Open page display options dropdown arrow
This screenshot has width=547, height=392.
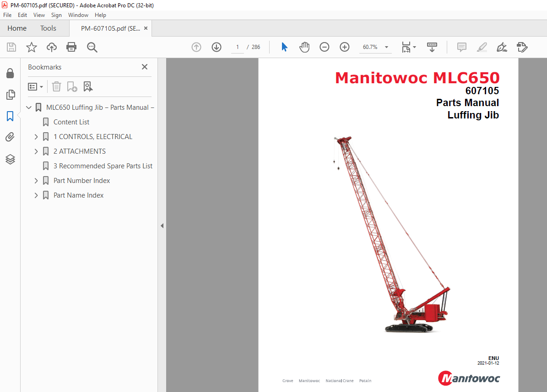coord(414,47)
